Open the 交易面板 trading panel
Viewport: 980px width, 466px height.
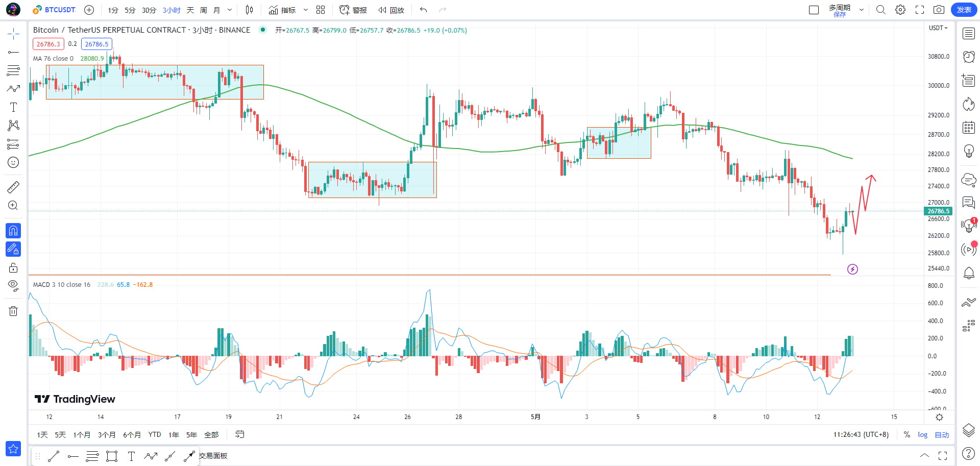point(213,456)
